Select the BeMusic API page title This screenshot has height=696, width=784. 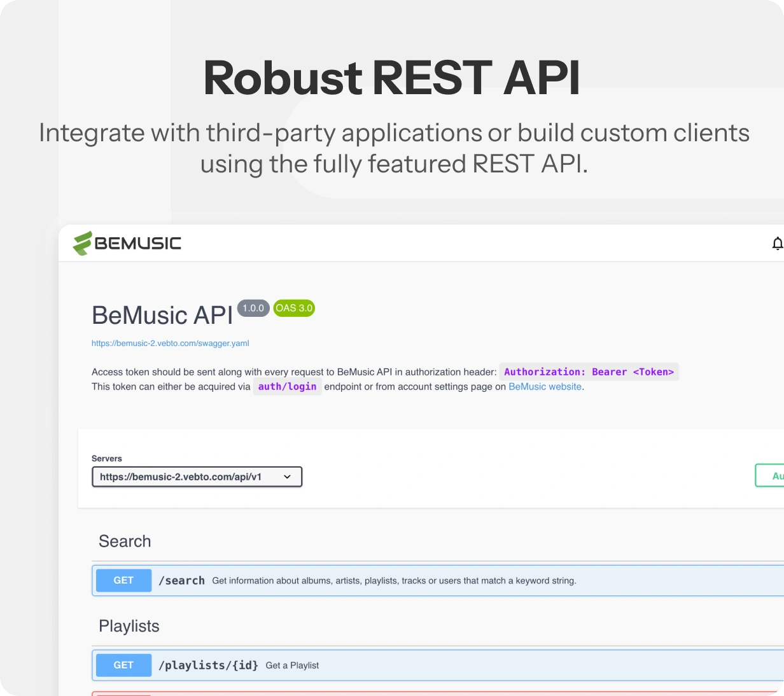pyautogui.click(x=161, y=314)
